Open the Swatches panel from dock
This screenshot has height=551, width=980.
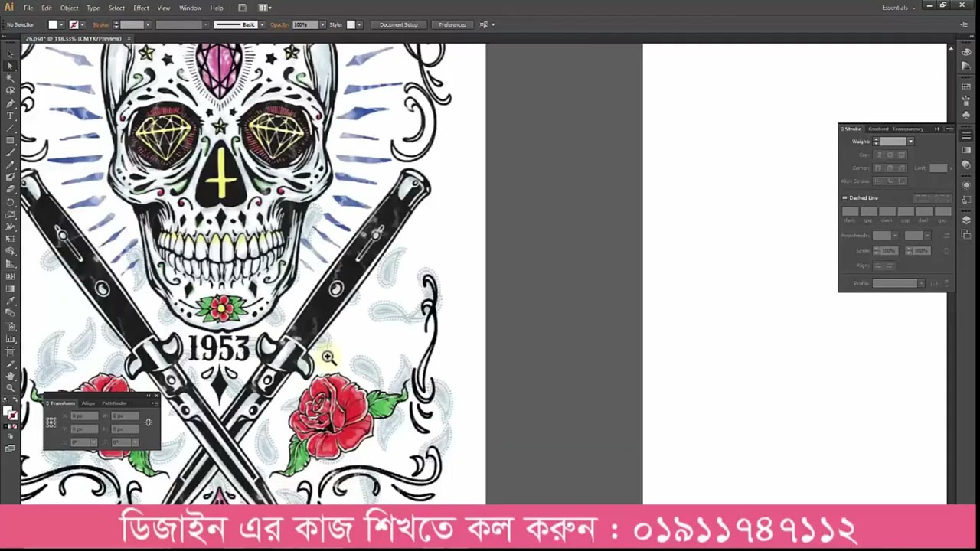coord(966,86)
